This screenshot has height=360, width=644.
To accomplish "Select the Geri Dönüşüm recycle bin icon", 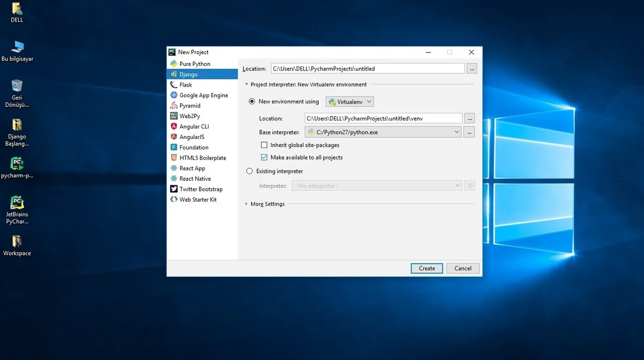I will (17, 86).
